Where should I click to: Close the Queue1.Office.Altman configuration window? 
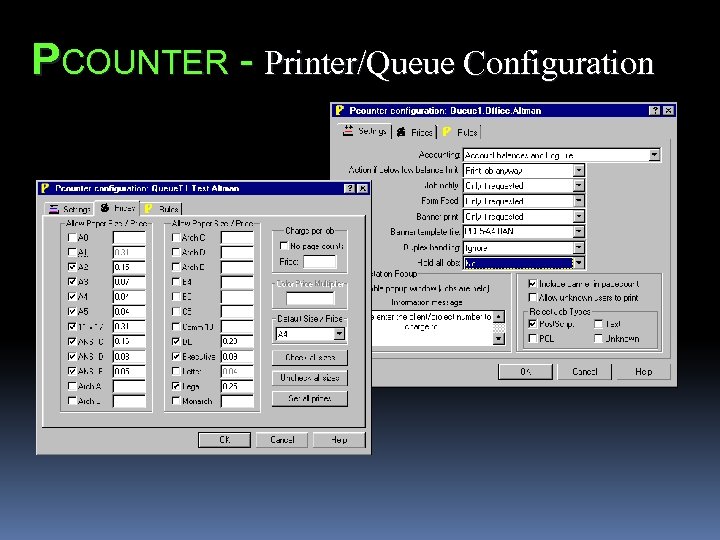coord(668,111)
